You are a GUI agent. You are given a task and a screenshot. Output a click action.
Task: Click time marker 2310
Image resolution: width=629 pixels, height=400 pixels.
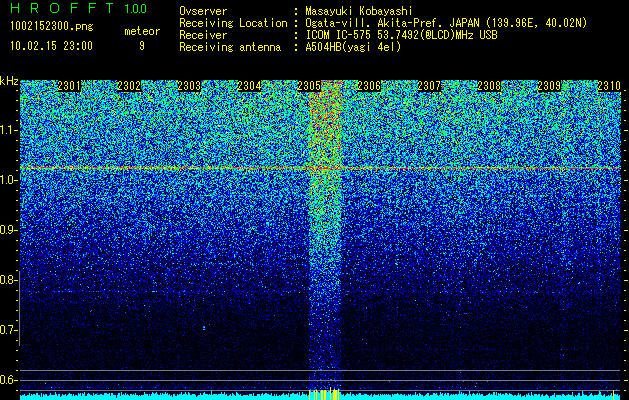point(609,86)
